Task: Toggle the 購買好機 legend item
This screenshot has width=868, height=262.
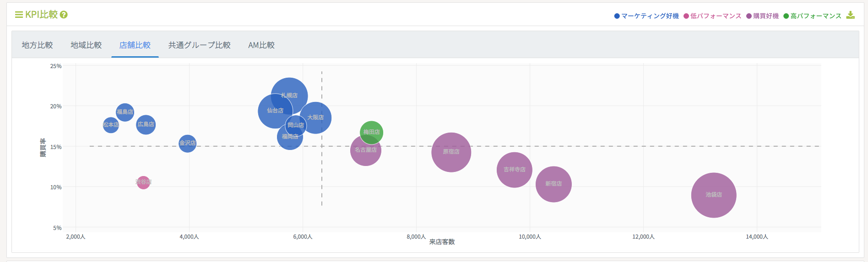Action: [x=762, y=16]
